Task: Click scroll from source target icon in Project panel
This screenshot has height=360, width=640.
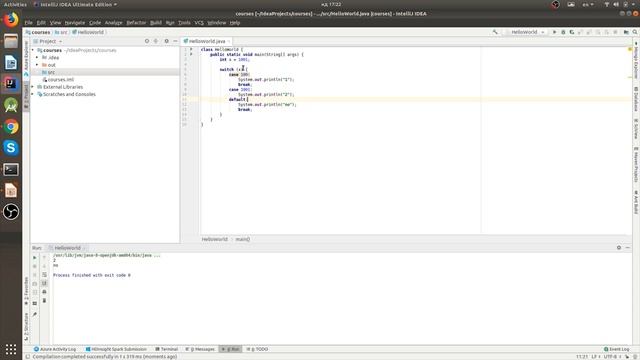Action: pyautogui.click(x=147, y=41)
